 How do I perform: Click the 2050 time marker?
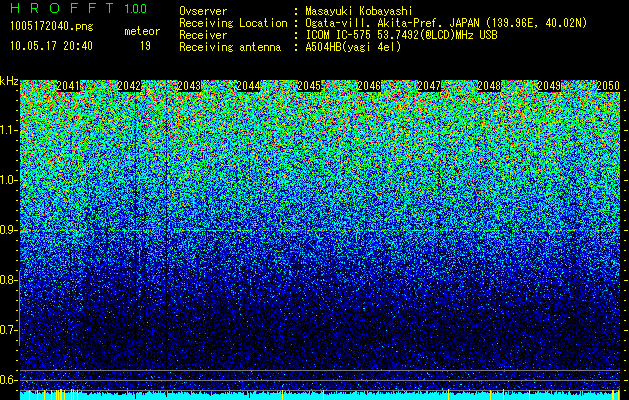tap(608, 86)
